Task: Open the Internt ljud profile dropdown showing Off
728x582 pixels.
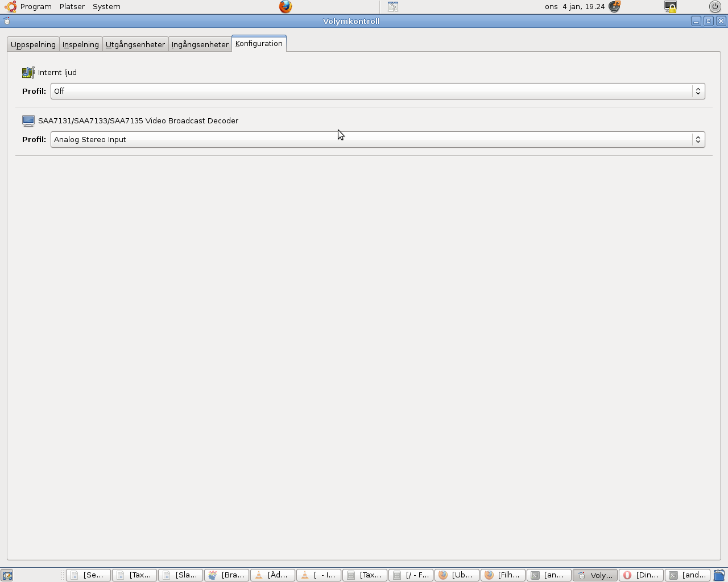Action: tap(378, 91)
